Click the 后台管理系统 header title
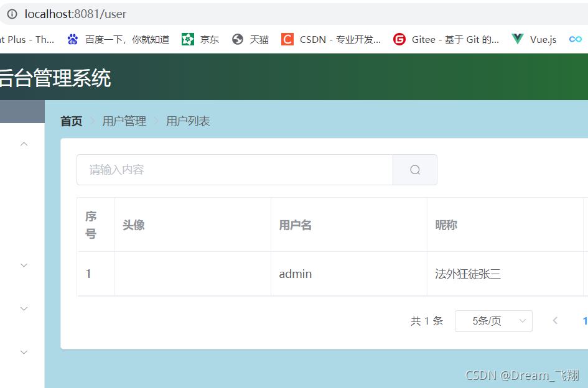588x388 pixels. (55, 78)
